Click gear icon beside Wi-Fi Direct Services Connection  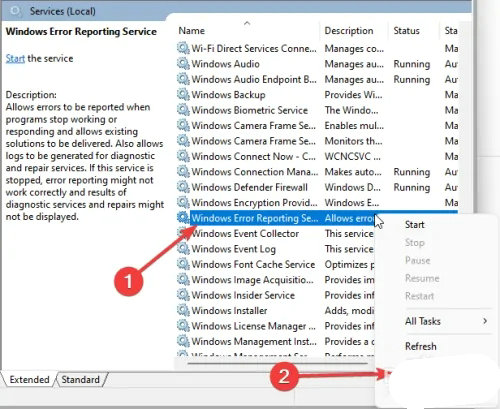(183, 48)
